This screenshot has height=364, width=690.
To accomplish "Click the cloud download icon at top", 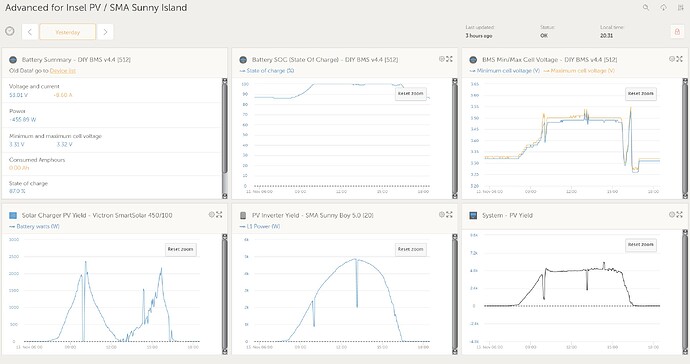I will click(663, 7).
